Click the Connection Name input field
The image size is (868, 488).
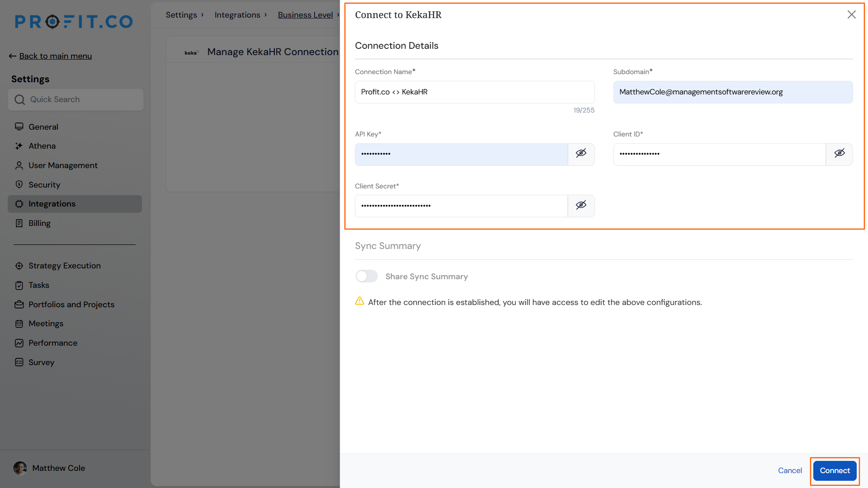pyautogui.click(x=475, y=92)
